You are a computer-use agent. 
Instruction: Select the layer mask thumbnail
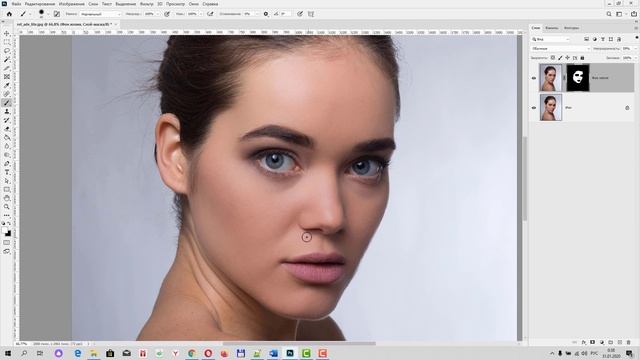578,78
